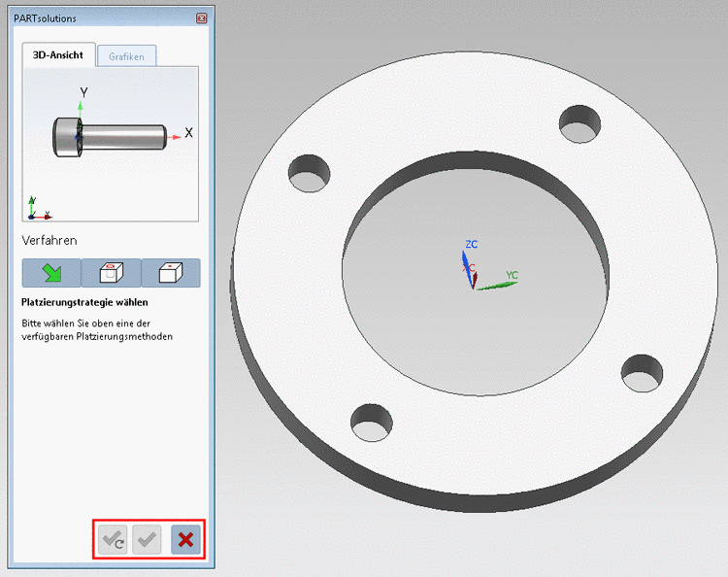Viewport: 728px width, 577px height.
Task: Choose the cube with hole placement method
Action: (111, 273)
